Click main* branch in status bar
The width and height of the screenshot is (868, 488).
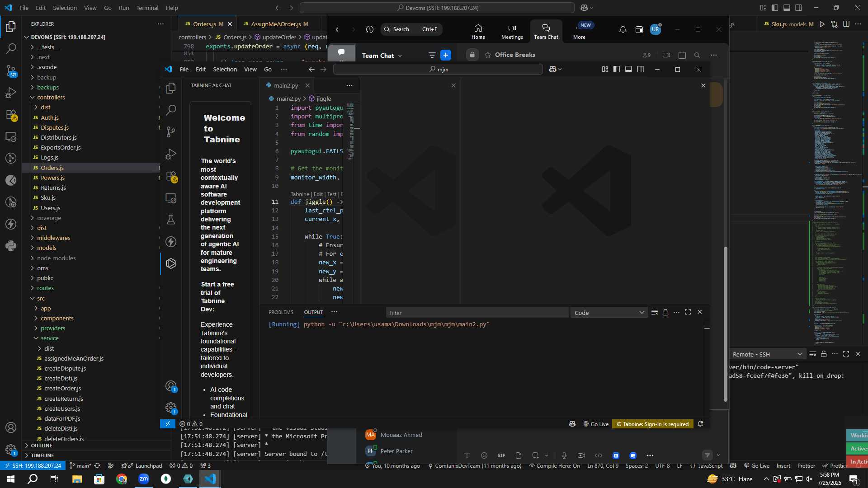click(80, 466)
